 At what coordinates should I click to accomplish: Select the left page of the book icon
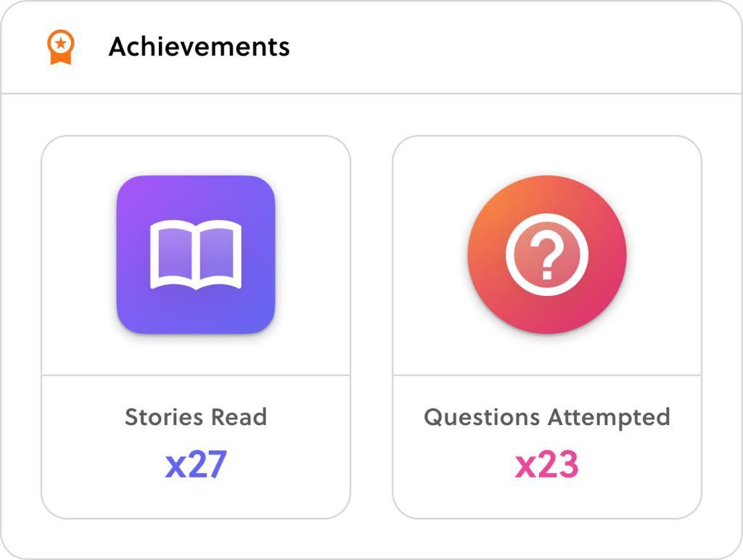pyautogui.click(x=173, y=252)
